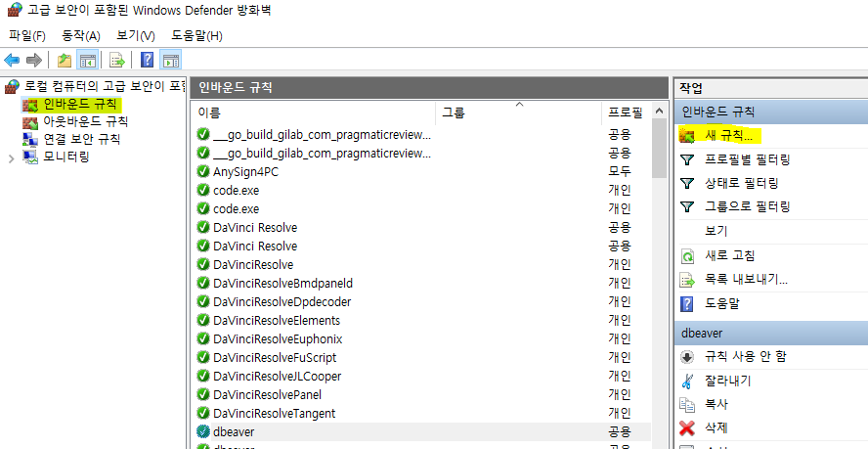Select the highlighted dbeaver rule row
Image resolution: width=868 pixels, height=449 pixels.
point(423,431)
